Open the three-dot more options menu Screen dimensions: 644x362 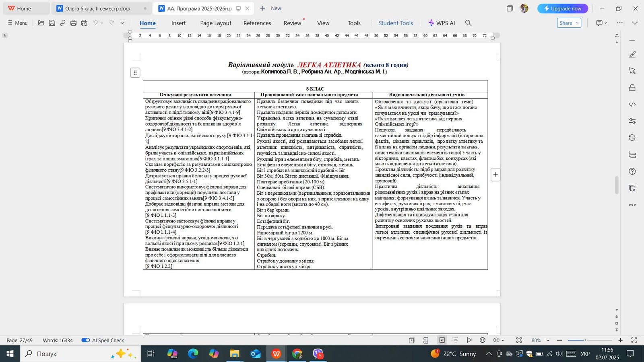620,23
